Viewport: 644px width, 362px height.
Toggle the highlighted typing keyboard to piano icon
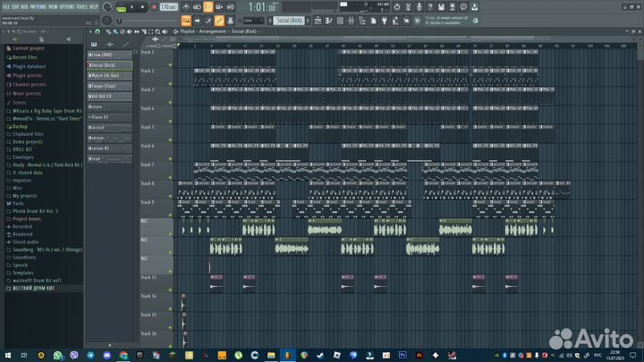pyautogui.click(x=186, y=21)
